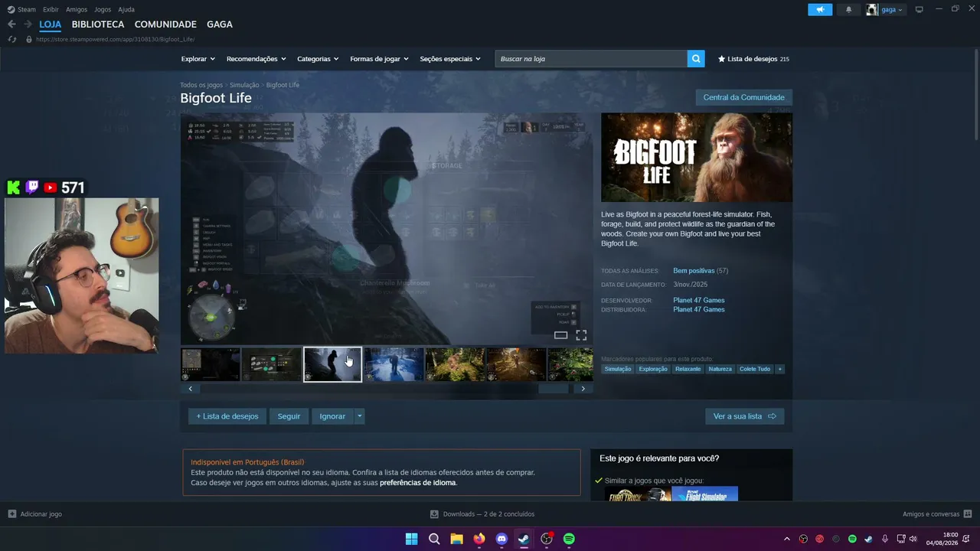Screen dimensions: 980x551
Task: Go back with the Steam back arrow
Action: (x=11, y=24)
